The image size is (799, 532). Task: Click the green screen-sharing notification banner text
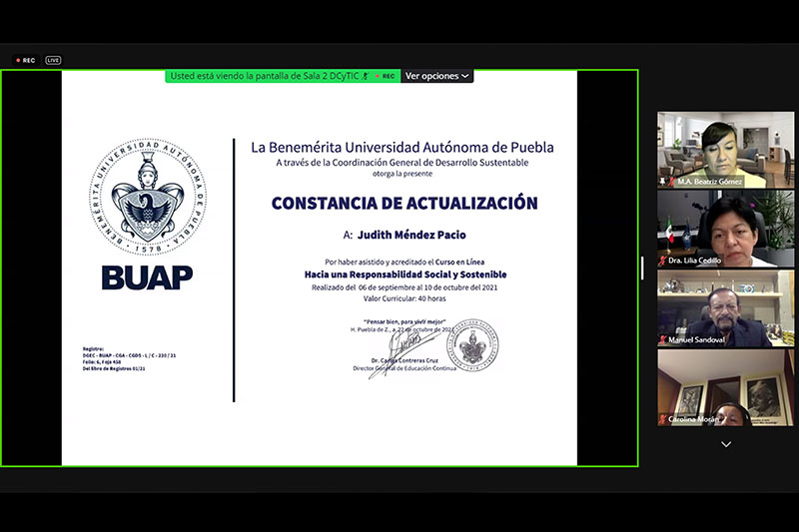(x=264, y=76)
